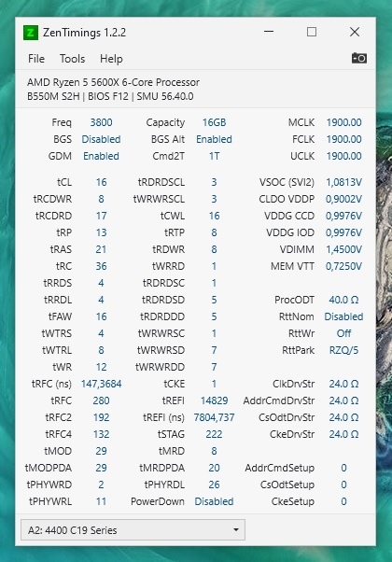The image size is (392, 562).
Task: Click the tSTAG value 222
Action: click(x=214, y=434)
